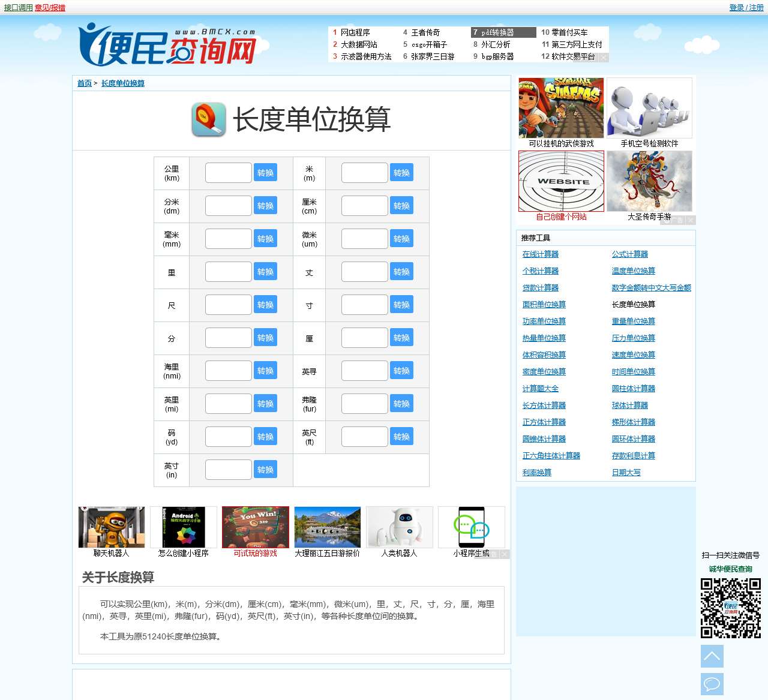Click 转换 button for 尺

click(x=265, y=305)
